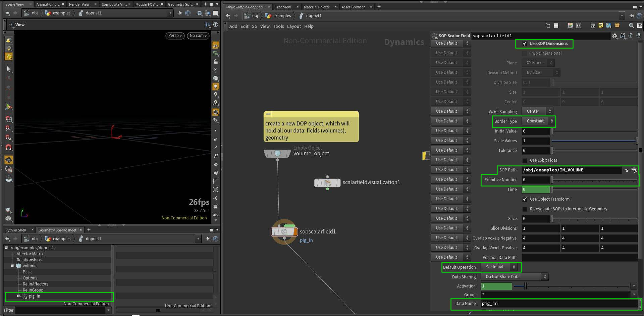
Task: Select the red horseshoe magnet icon in viewport toolbar
Action: (9, 147)
